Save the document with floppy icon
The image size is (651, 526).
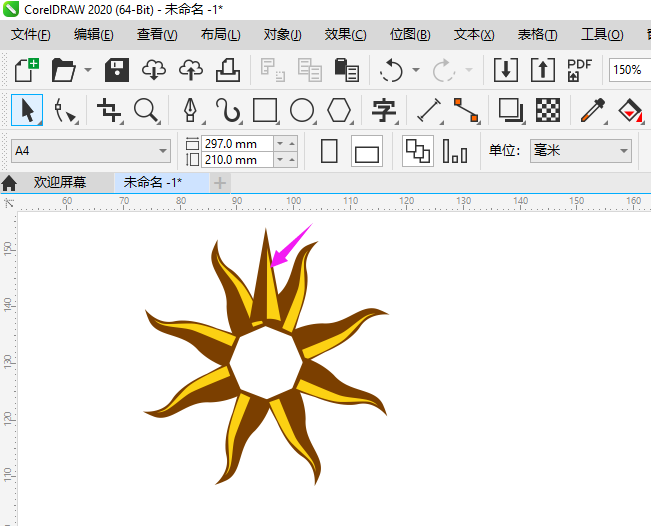[x=117, y=70]
